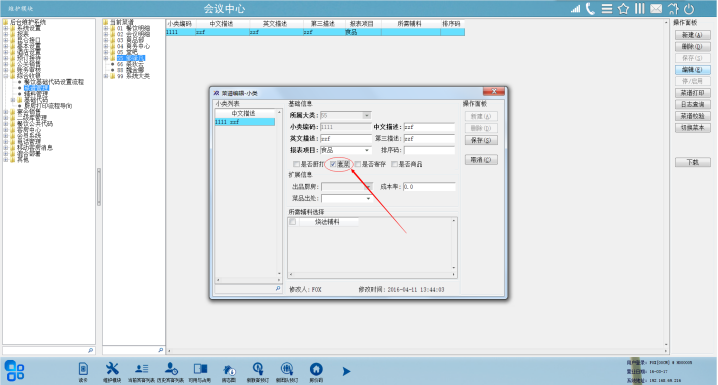The height and width of the screenshot is (385, 718).
Task: Check the signal strength icon in top bar
Action: 576,9
